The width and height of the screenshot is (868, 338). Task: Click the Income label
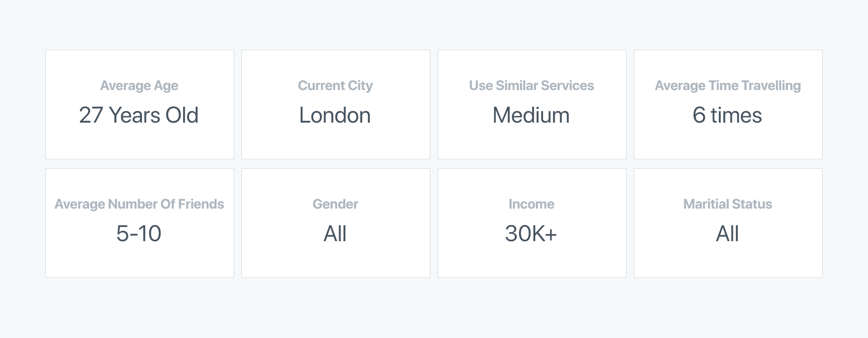tap(532, 204)
